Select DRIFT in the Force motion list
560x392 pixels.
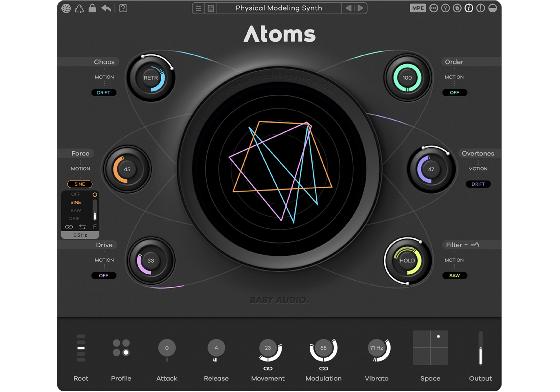pyautogui.click(x=76, y=219)
